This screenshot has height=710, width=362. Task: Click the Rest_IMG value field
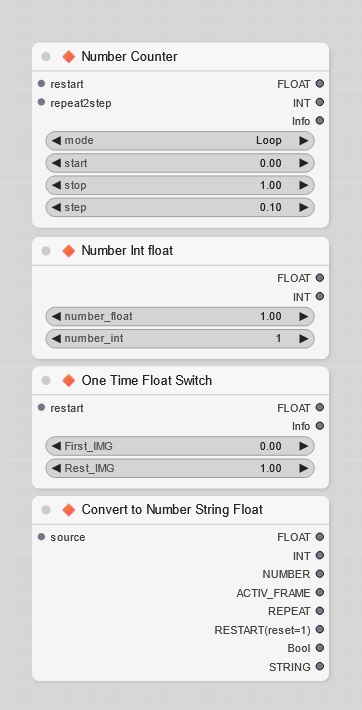point(180,468)
